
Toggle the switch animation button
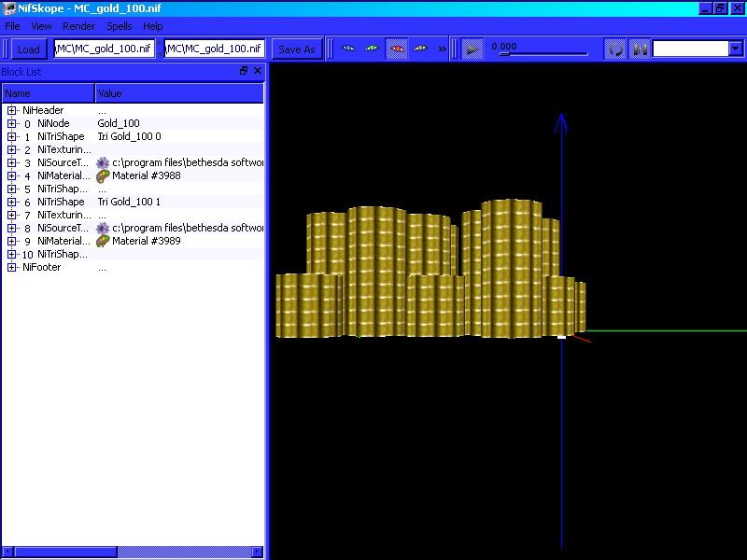click(x=640, y=49)
